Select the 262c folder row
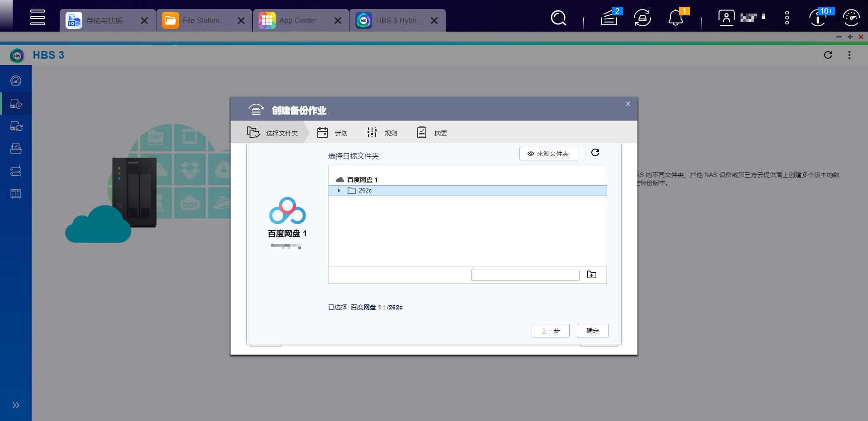Image resolution: width=868 pixels, height=421 pixels. 467,191
